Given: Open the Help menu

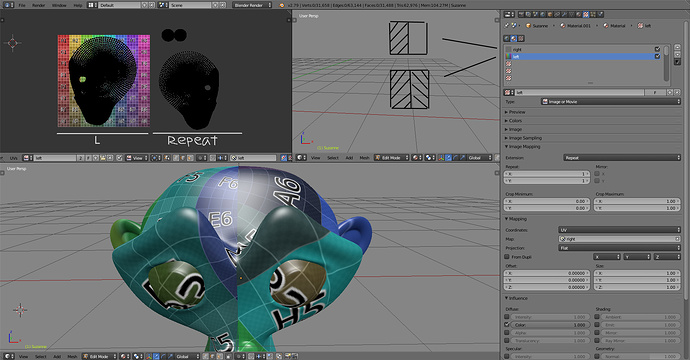Looking at the screenshot, I should tap(77, 5).
